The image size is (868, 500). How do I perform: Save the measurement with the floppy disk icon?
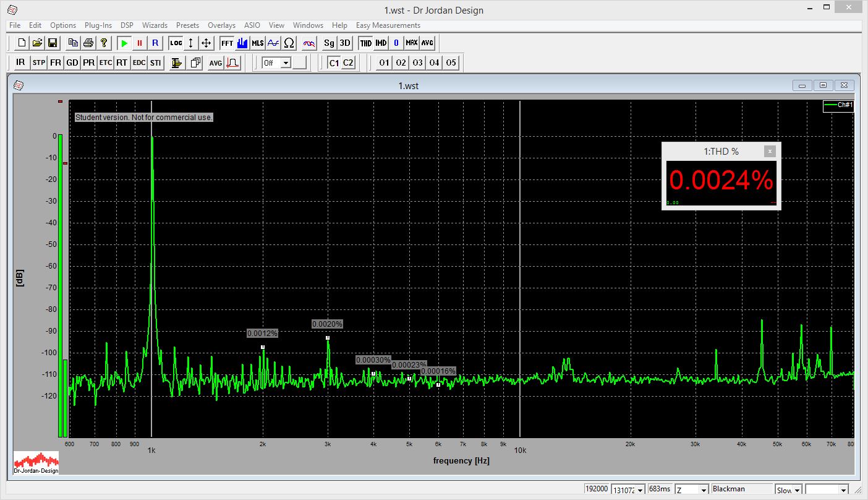coord(53,43)
